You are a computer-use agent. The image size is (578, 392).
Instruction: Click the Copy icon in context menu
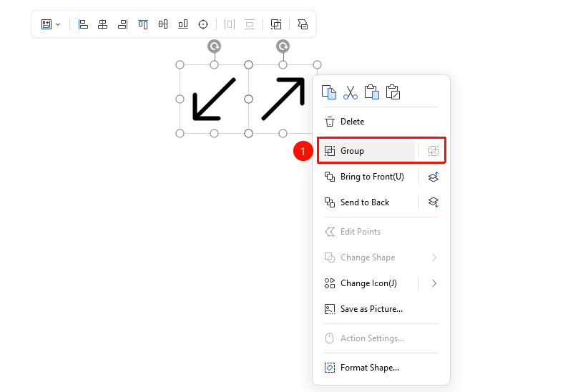329,92
